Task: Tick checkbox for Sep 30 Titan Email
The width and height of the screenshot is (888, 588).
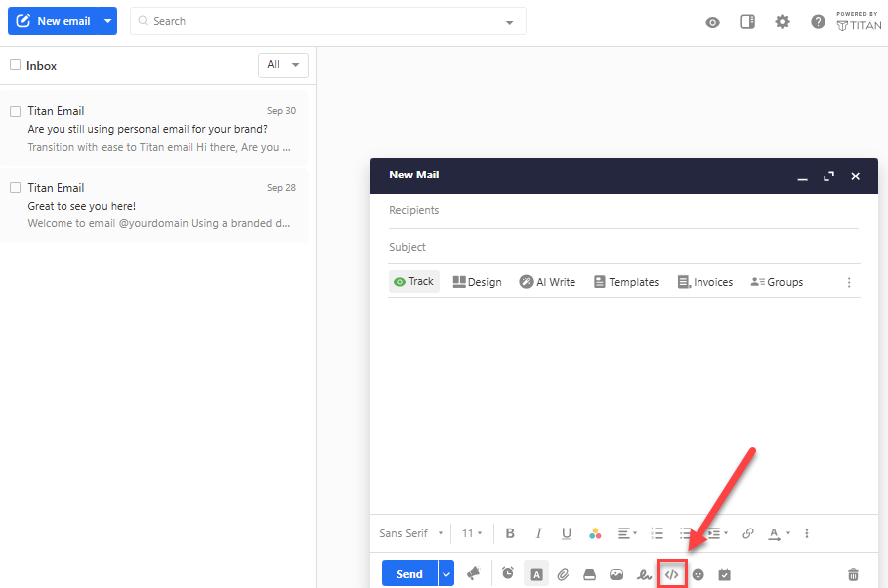Action: click(x=15, y=111)
